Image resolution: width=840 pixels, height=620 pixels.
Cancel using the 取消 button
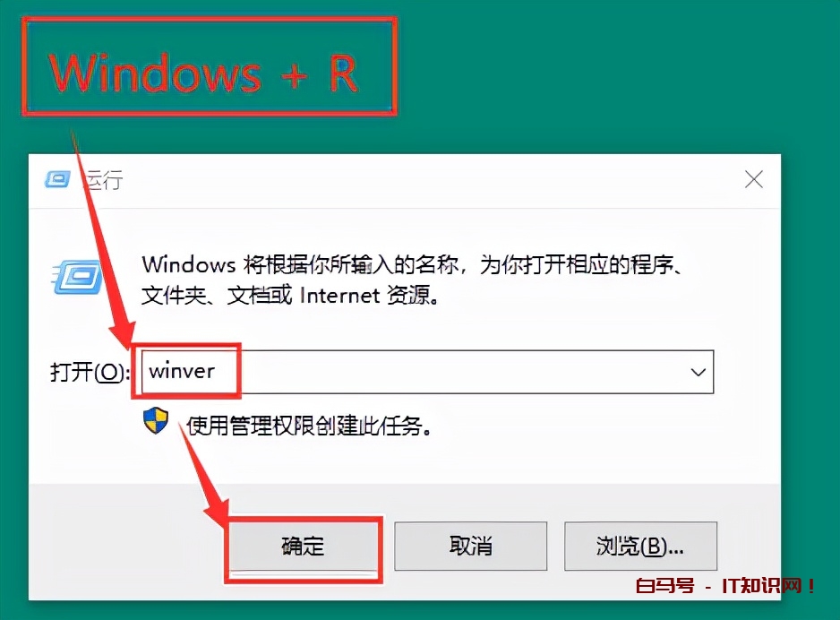[x=471, y=546]
